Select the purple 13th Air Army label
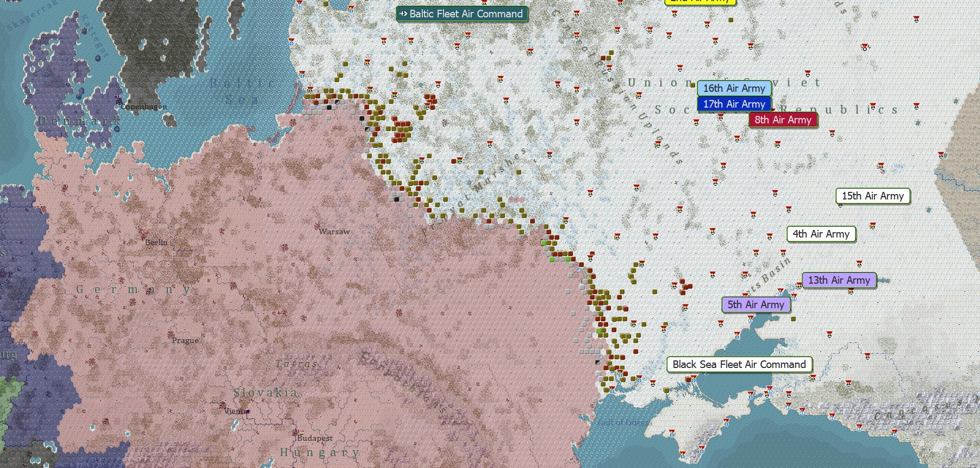Image resolution: width=980 pixels, height=468 pixels. 839,280
